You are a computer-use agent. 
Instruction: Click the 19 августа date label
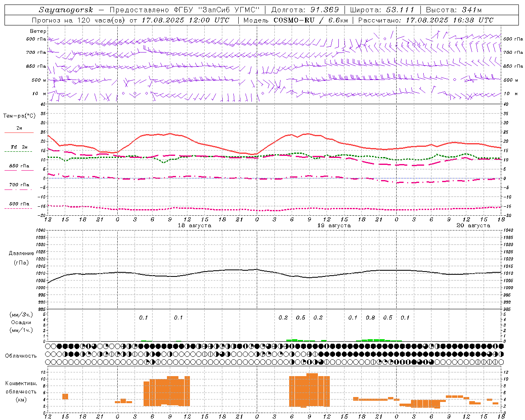click(x=334, y=226)
